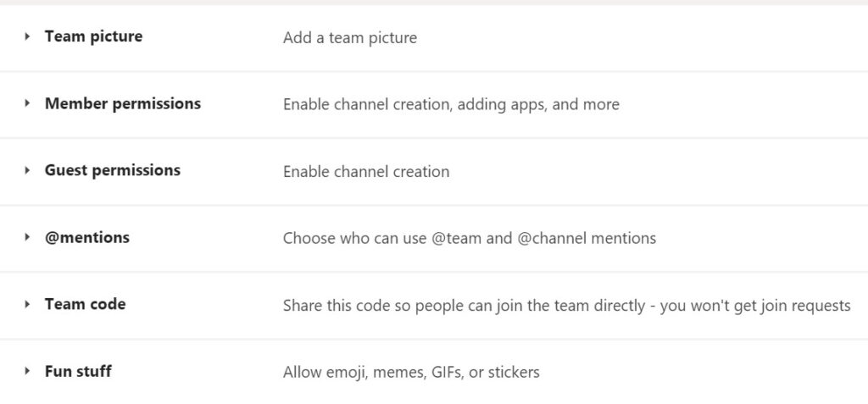The height and width of the screenshot is (404, 868).
Task: Select the Fun stuff heading
Action: coord(78,371)
